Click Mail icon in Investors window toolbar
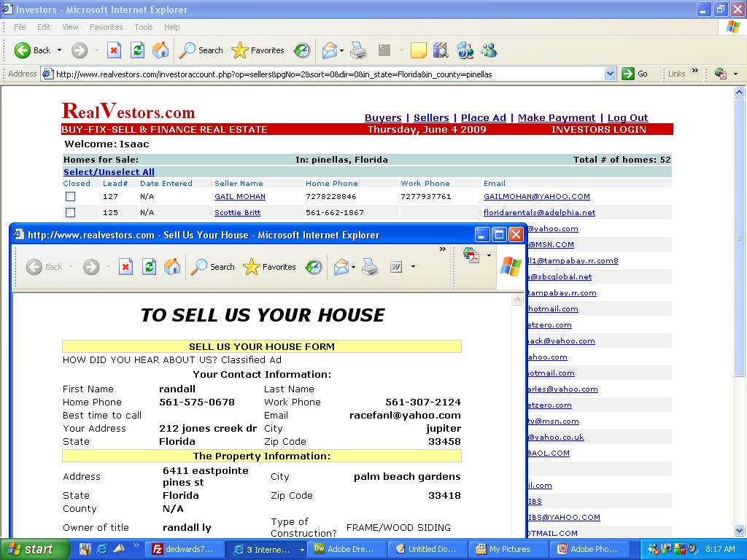This screenshot has height=560, width=747. (330, 50)
